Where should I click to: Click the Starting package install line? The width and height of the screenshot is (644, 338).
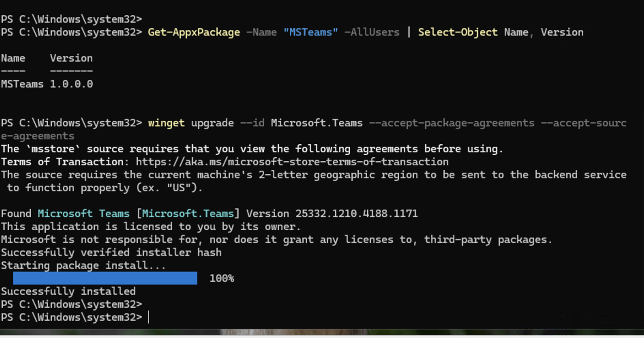(x=83, y=265)
